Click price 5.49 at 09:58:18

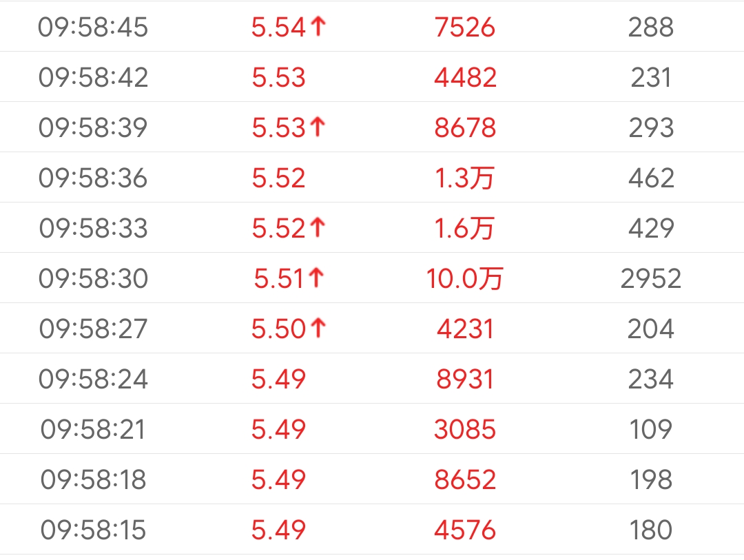click(x=278, y=479)
